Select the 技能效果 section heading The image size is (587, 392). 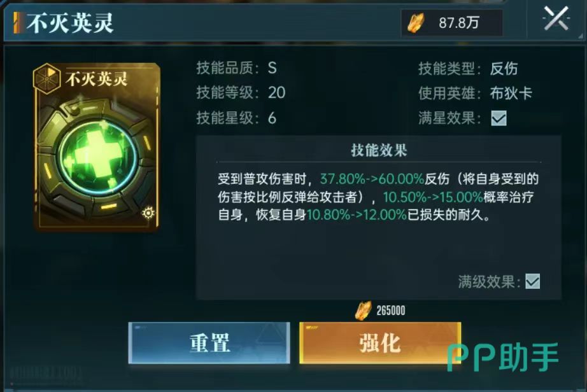pyautogui.click(x=379, y=150)
